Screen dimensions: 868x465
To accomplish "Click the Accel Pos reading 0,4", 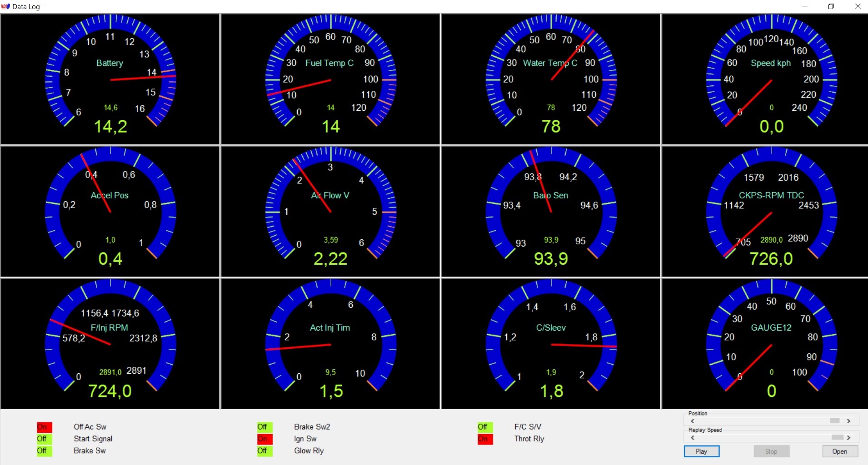I will click(x=110, y=259).
